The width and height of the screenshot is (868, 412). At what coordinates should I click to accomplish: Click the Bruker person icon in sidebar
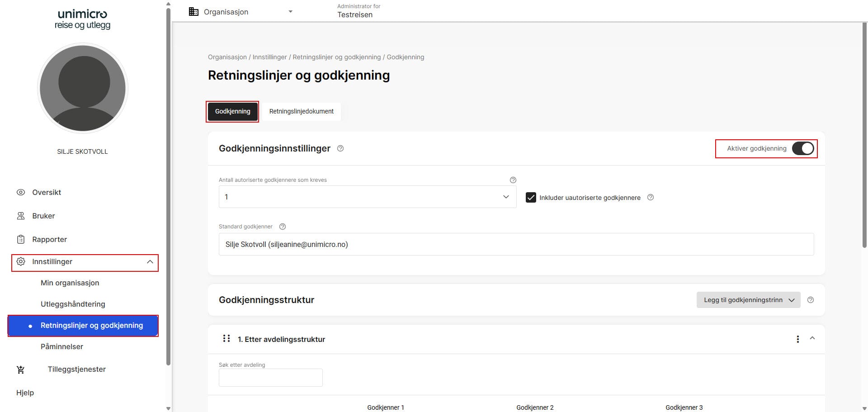21,216
